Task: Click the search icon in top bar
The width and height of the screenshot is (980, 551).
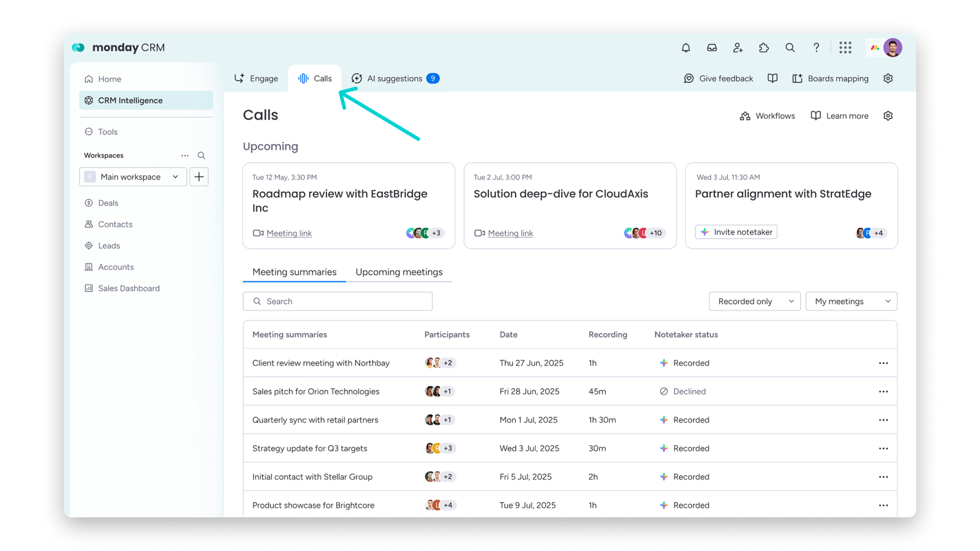Action: [x=790, y=47]
